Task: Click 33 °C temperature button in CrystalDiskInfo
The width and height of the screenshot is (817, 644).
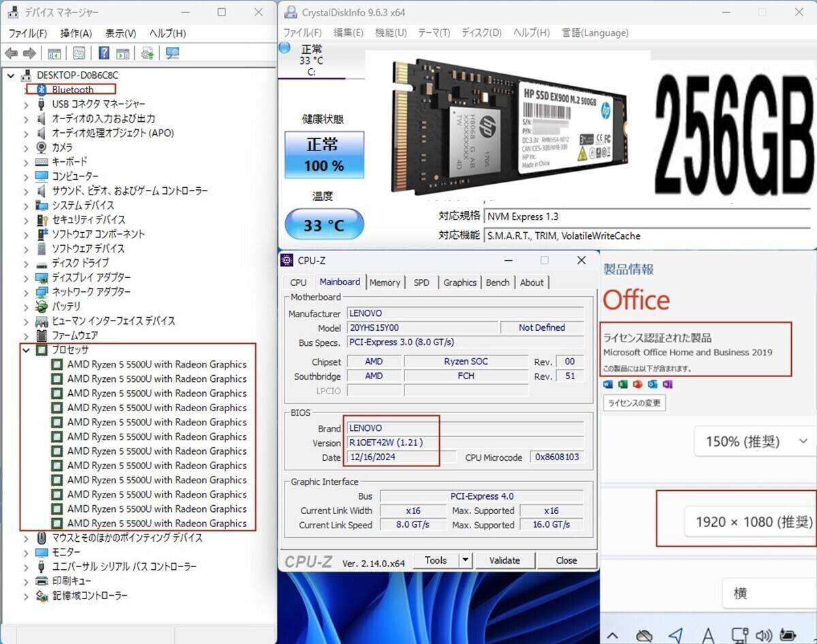Action: pyautogui.click(x=324, y=225)
